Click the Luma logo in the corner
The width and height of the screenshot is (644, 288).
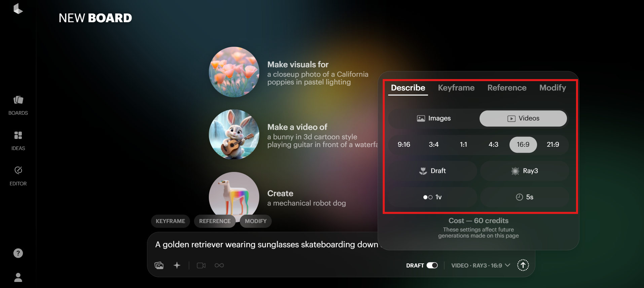[18, 9]
